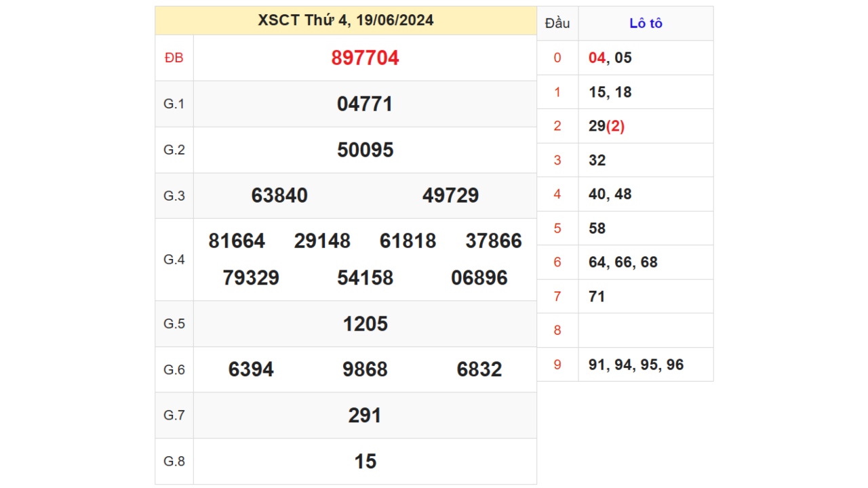Click head digit 3 in Đầu column
The width and height of the screenshot is (868, 488).
pos(557,160)
